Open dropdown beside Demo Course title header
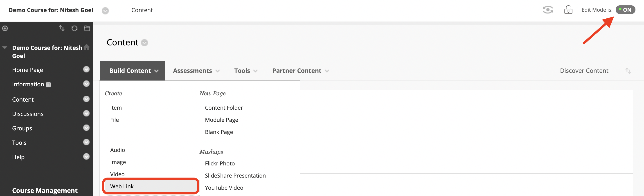 point(105,11)
